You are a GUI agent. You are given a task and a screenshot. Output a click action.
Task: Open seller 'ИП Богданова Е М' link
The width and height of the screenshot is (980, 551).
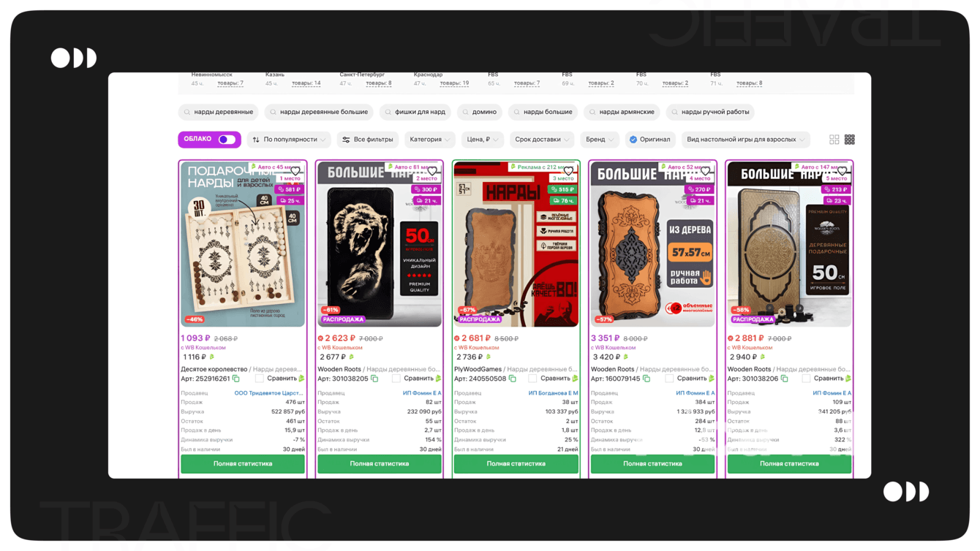coord(554,393)
